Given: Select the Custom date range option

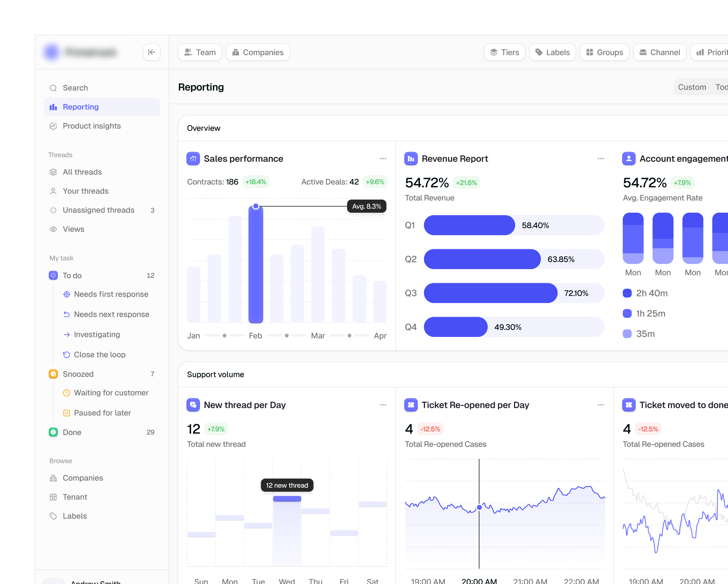Looking at the screenshot, I should point(692,87).
